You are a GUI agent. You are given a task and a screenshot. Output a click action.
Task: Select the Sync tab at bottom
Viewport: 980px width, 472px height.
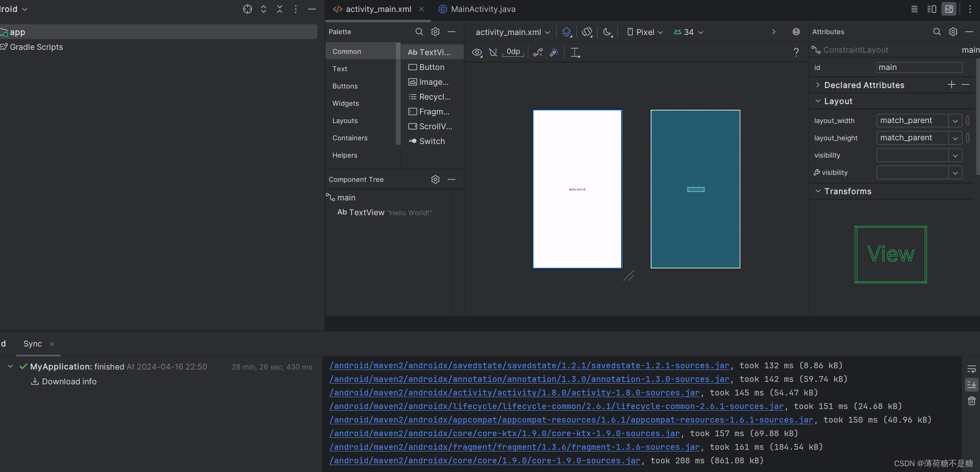tap(33, 344)
